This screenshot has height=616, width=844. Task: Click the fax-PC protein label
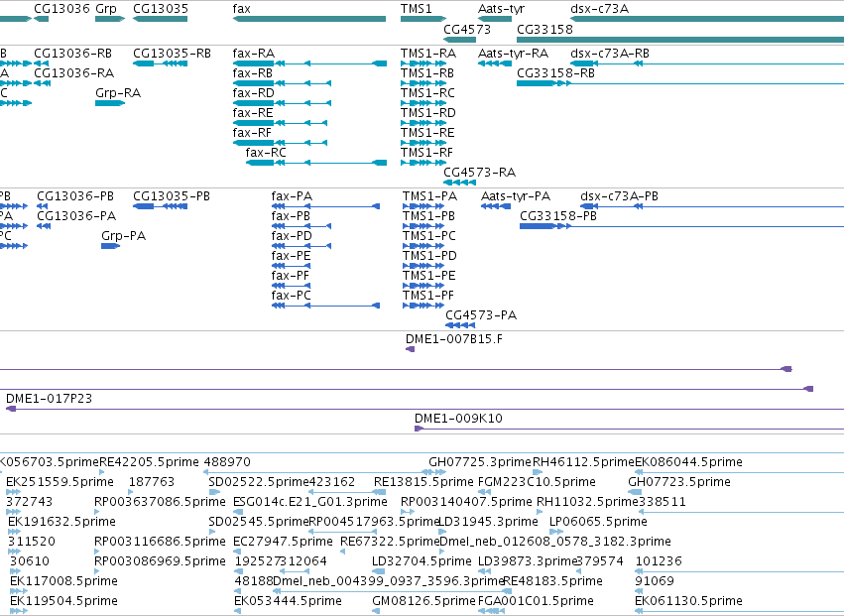[x=292, y=295]
